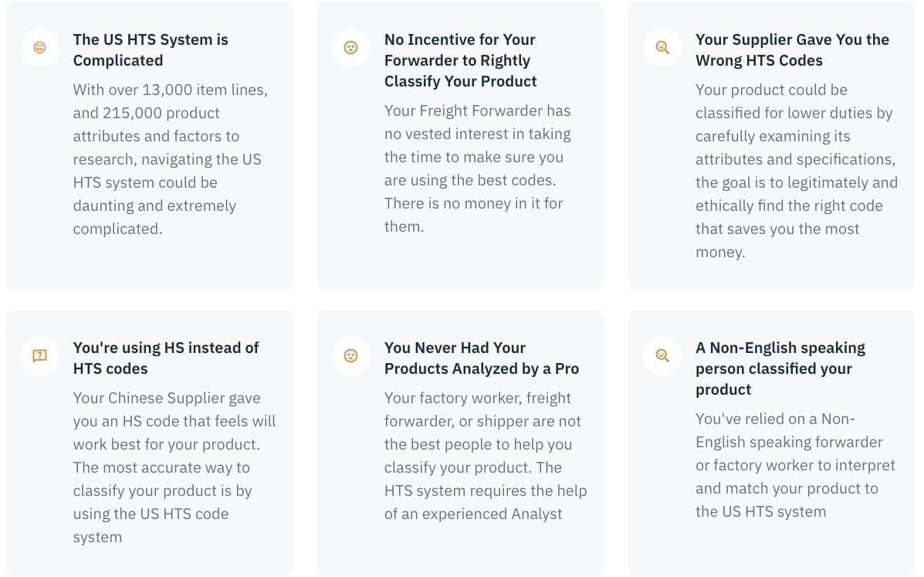Click the phrase 'daunting and extremely complicated'
Image resolution: width=924 pixels, height=577 pixels.
154,217
